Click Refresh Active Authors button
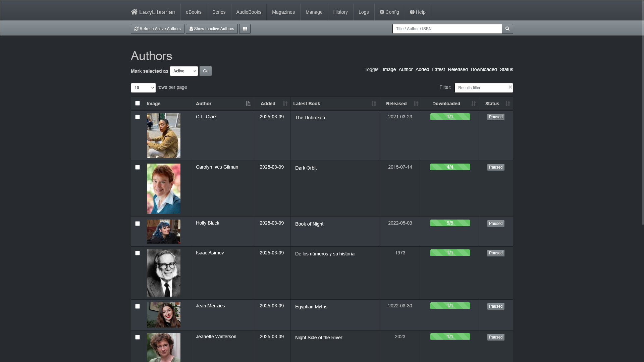The image size is (644, 362). 158,29
